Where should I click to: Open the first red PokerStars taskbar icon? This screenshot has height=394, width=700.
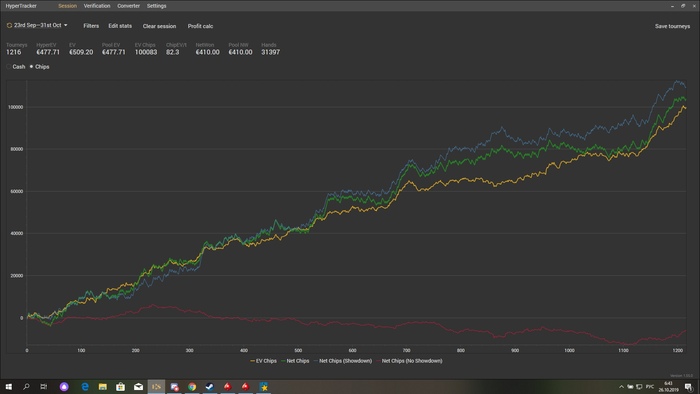[x=228, y=386]
